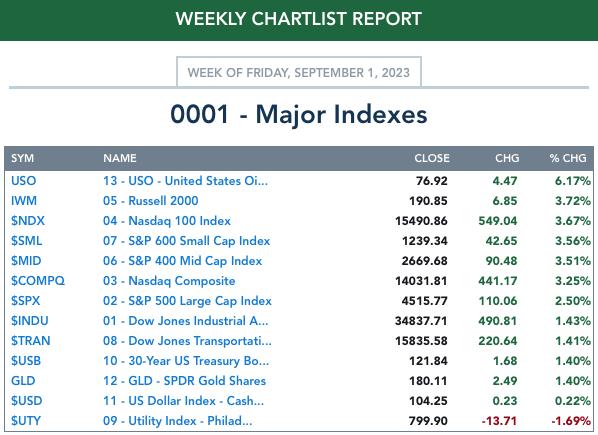
Task: Click the CLOSE column header
Action: tap(432, 158)
